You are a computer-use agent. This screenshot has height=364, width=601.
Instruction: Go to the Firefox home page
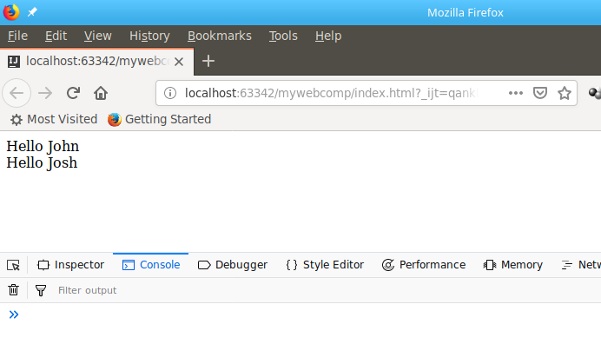[101, 93]
